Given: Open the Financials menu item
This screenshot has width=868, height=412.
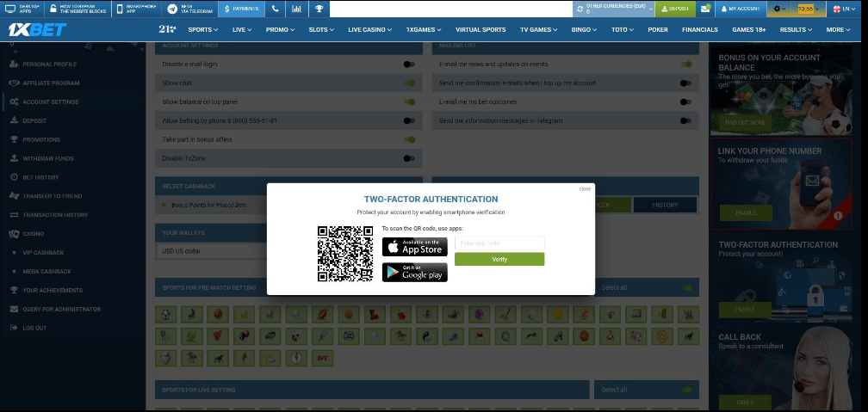Looking at the screenshot, I should pos(700,30).
